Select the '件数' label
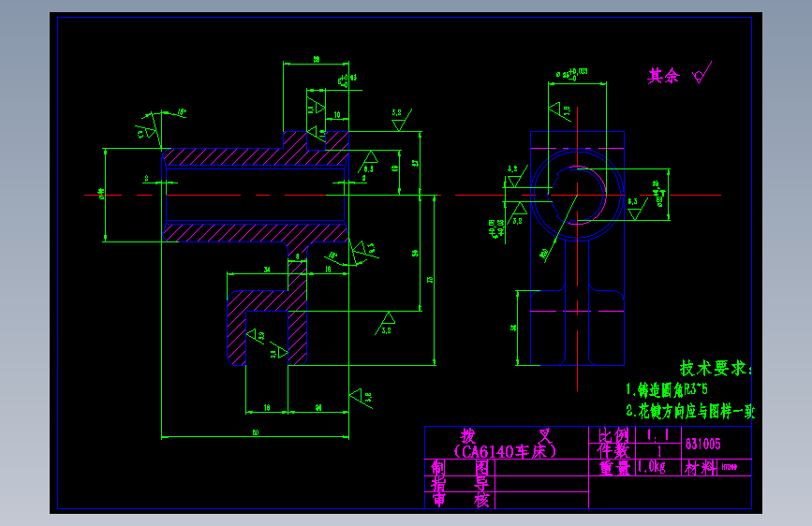This screenshot has width=812, height=526. tap(613, 451)
